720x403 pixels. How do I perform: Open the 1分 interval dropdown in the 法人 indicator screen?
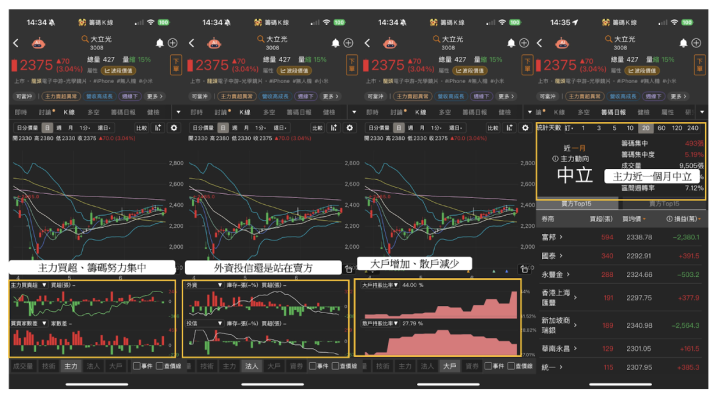coord(260,128)
